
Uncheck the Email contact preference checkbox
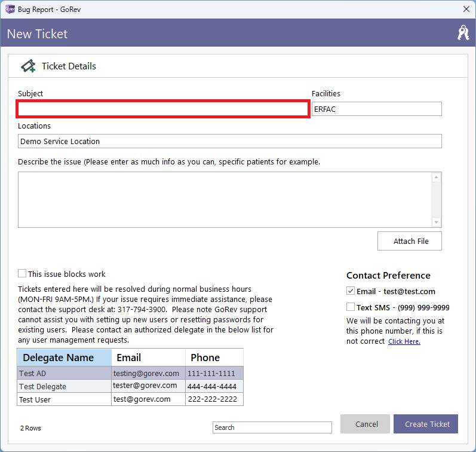click(x=351, y=291)
